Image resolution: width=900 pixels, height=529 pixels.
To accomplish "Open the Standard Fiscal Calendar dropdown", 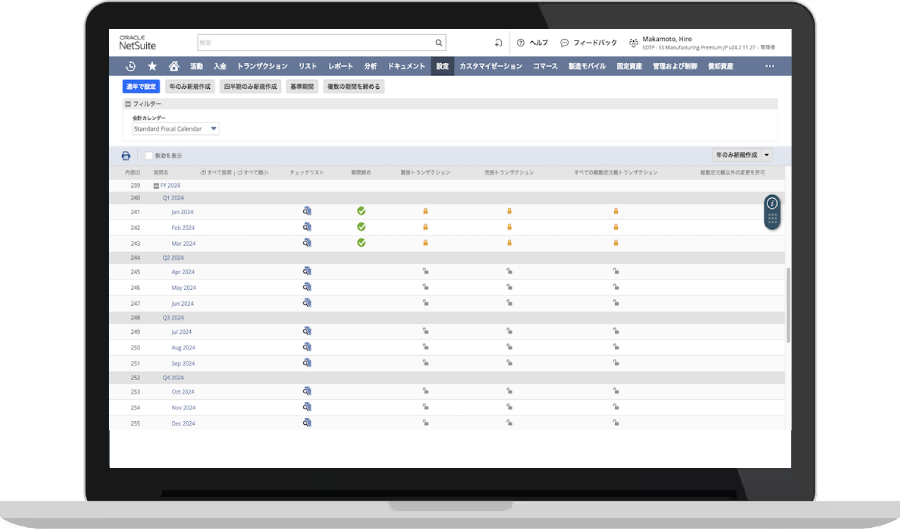I will point(175,129).
